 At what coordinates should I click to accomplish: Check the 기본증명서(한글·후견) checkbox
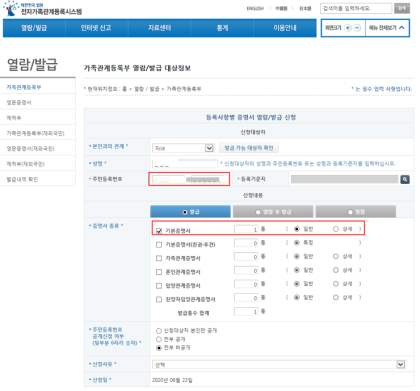click(x=159, y=245)
